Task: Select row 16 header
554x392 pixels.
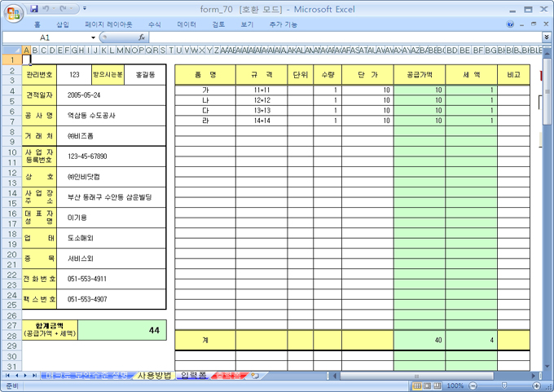Action: 11,214
